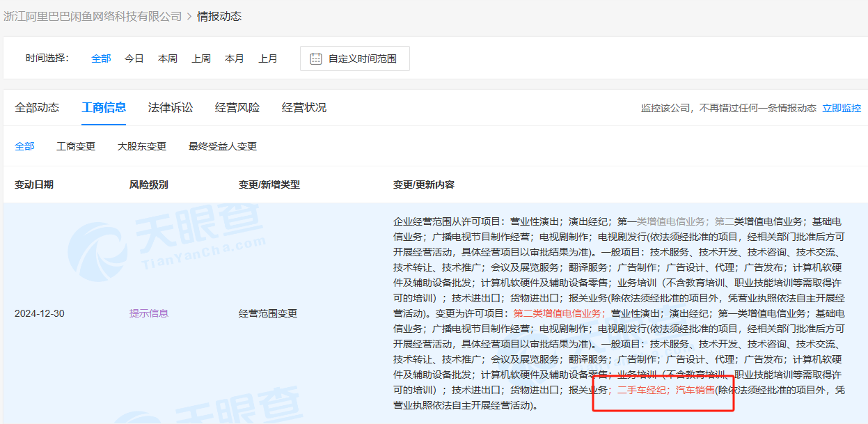The width and height of the screenshot is (868, 424).
Task: Select the 全部 sub-filter under 工商信息
Action: (24, 146)
